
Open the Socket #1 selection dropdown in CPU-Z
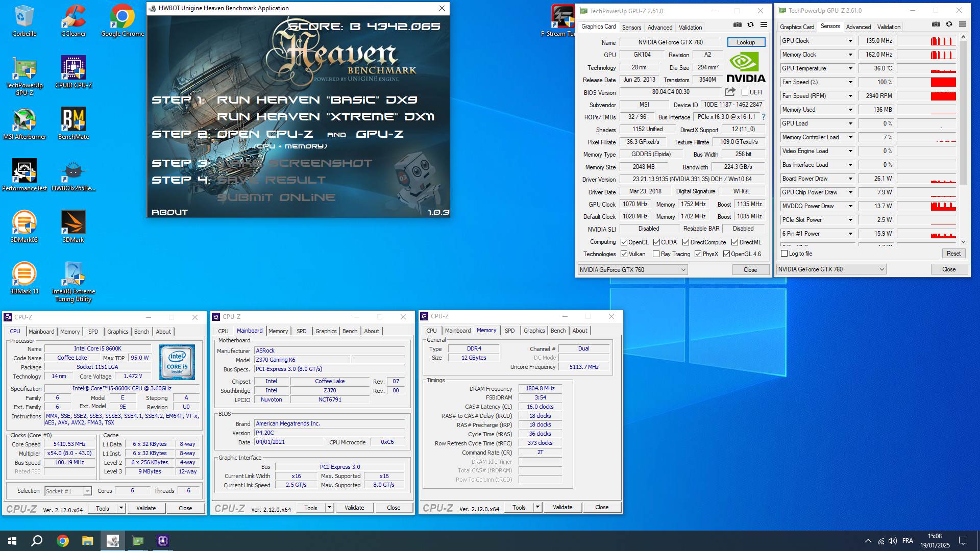click(x=68, y=491)
